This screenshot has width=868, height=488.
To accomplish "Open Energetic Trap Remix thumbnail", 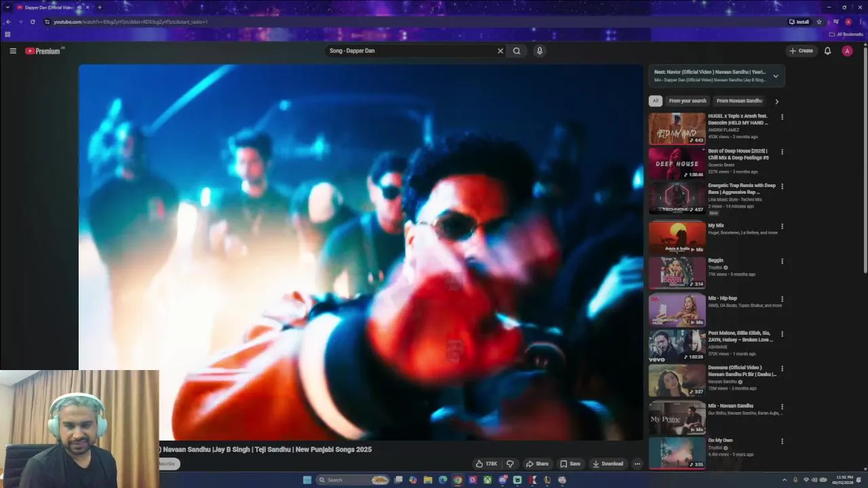I will coord(677,197).
